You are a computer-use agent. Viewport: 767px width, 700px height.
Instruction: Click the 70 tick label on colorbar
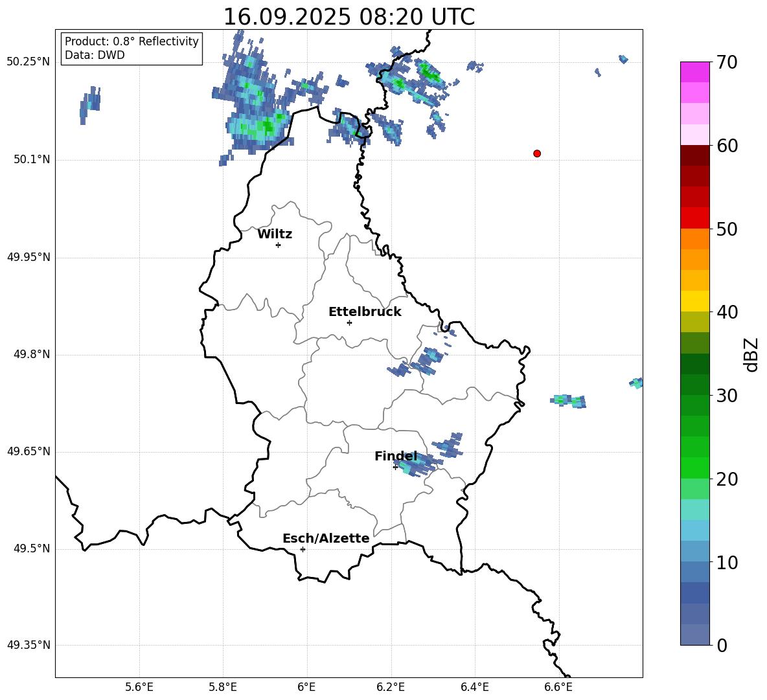click(x=726, y=62)
